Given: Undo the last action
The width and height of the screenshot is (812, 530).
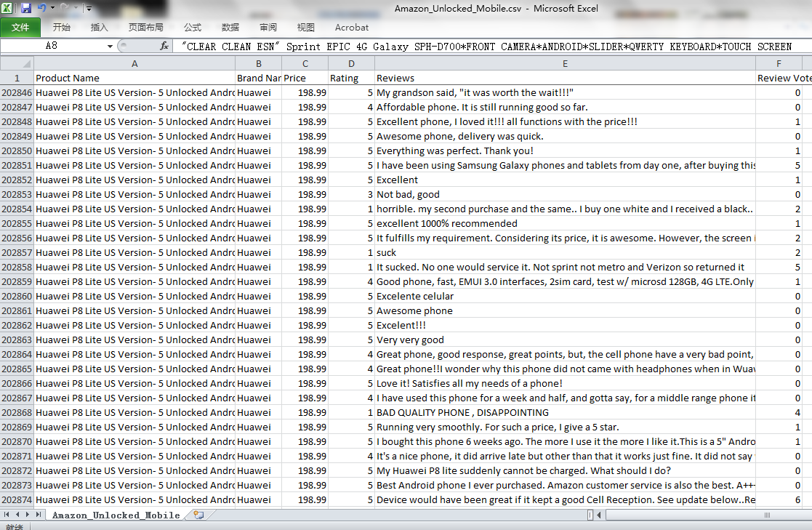Looking at the screenshot, I should [42, 8].
